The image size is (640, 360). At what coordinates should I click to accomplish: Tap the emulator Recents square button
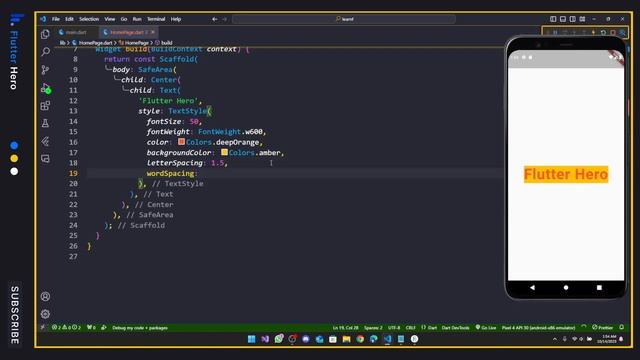point(599,287)
